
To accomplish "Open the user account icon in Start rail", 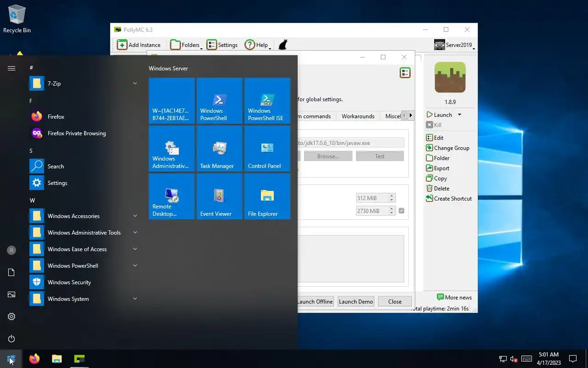I will click(11, 250).
